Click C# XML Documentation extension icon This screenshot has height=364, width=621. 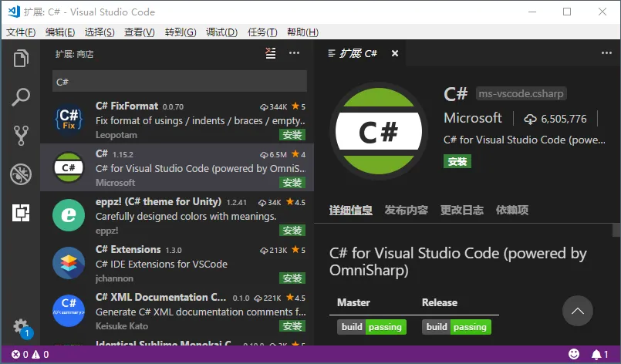pos(69,311)
